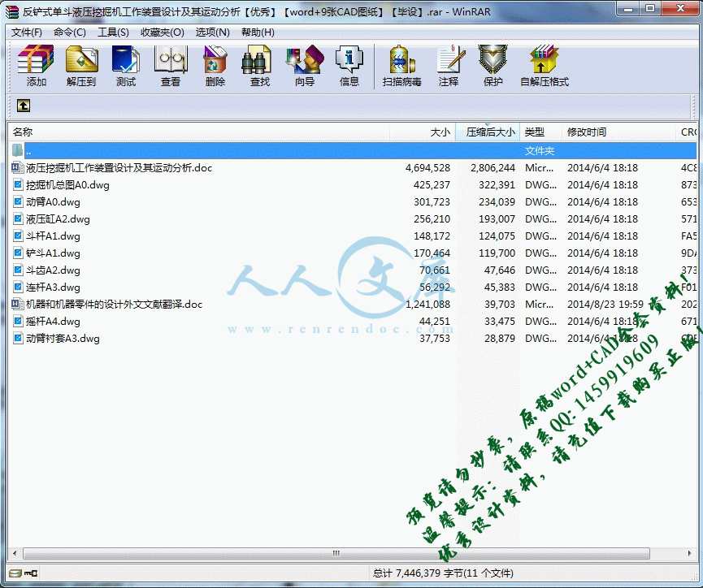This screenshot has width=703, height=588.
Task: Open the 文件(F) menu
Action: 27,32
